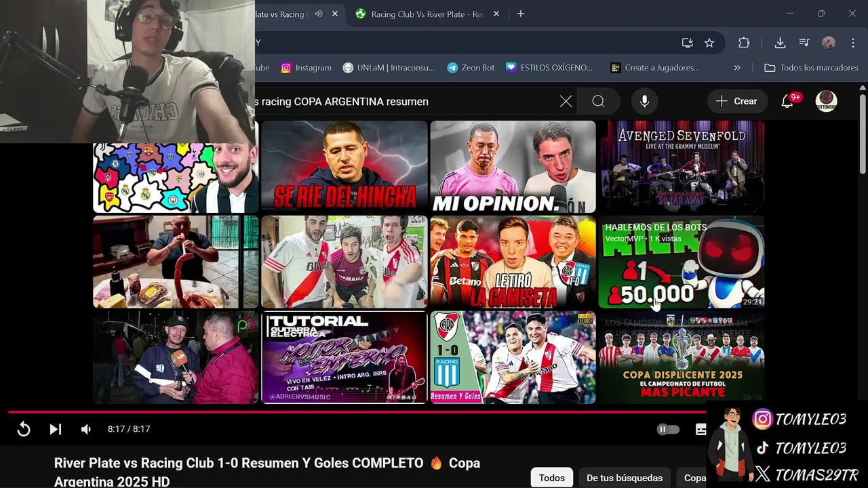This screenshot has width=868, height=488.
Task: Open the Avenged Sevenfold Grammy Museum thumbnail
Action: [x=682, y=167]
